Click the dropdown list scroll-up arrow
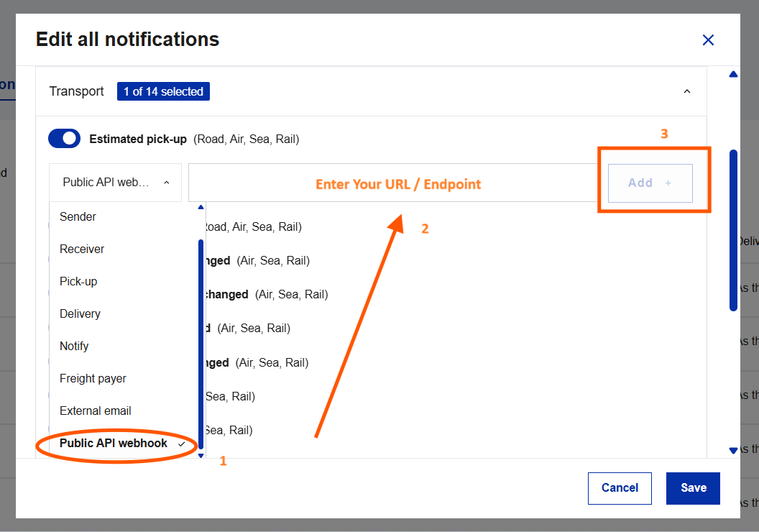Viewport: 759px width, 532px height. tap(201, 208)
